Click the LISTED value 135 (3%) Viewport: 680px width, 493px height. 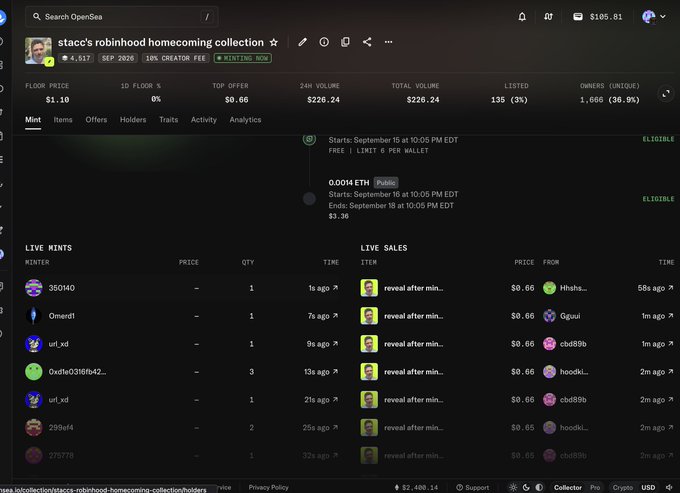tap(509, 100)
